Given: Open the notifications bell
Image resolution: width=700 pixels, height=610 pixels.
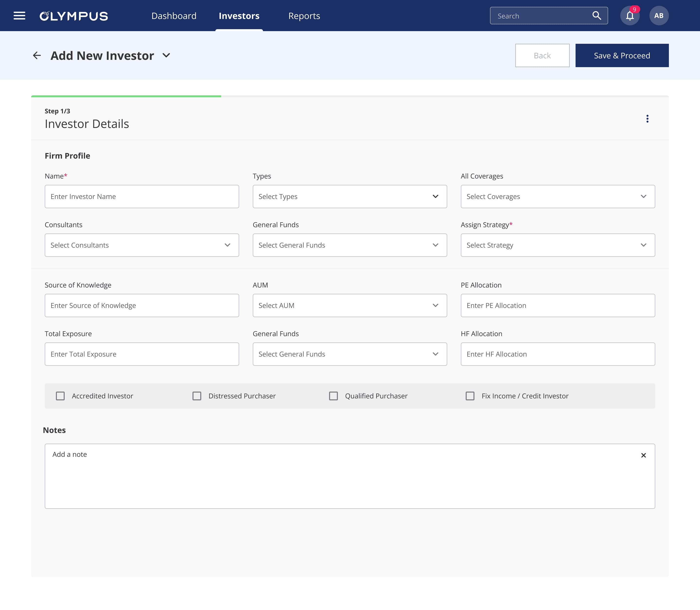Looking at the screenshot, I should coord(630,16).
